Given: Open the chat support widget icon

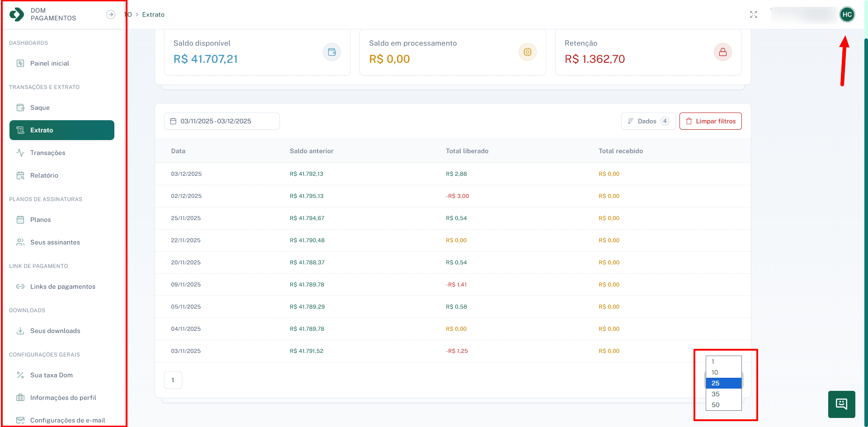Looking at the screenshot, I should (x=841, y=404).
